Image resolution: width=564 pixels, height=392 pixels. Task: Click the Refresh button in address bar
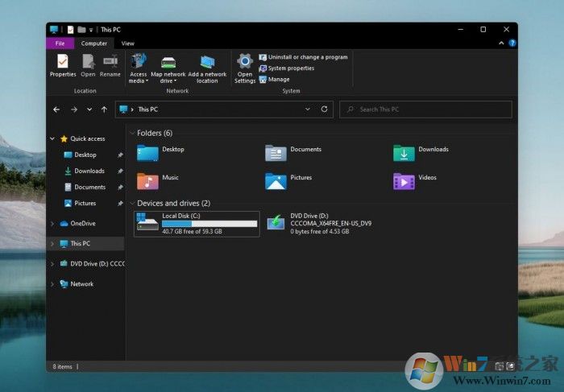point(325,109)
